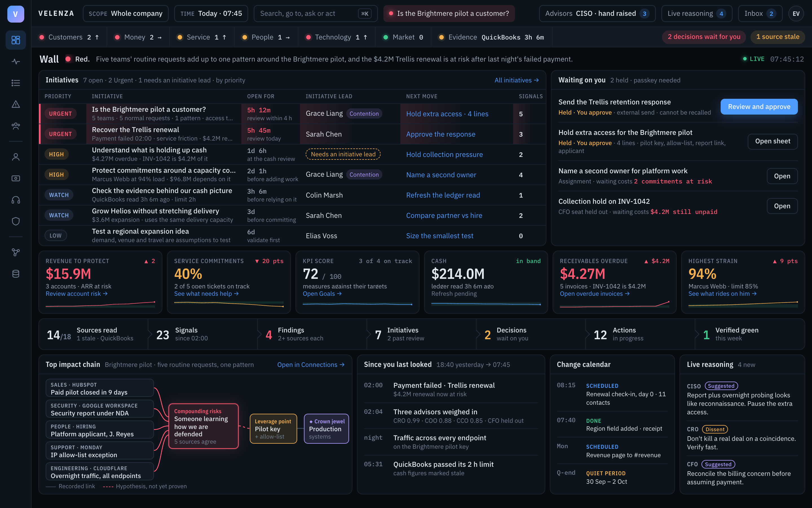The image size is (812, 508).
Task: Follow the Review account risk link
Action: (76, 294)
